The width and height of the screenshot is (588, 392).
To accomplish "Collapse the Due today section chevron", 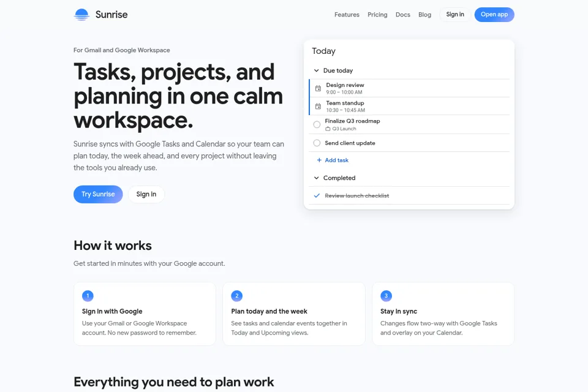I will coord(317,70).
